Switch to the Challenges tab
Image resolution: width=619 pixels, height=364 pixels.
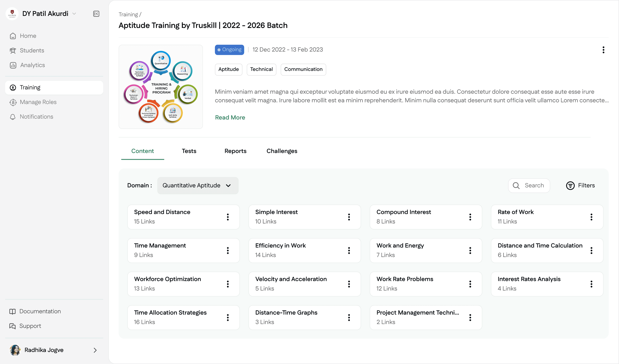point(282,151)
